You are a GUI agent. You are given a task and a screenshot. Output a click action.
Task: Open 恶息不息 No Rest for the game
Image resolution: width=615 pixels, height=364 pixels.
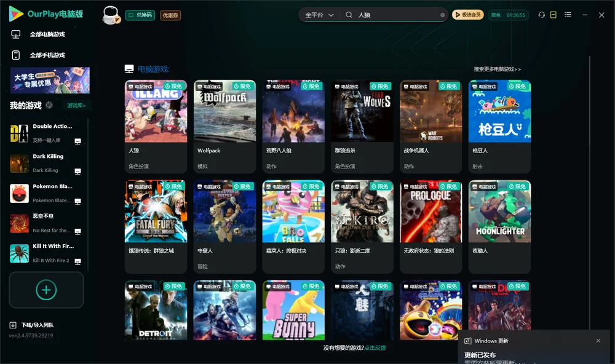point(46,223)
